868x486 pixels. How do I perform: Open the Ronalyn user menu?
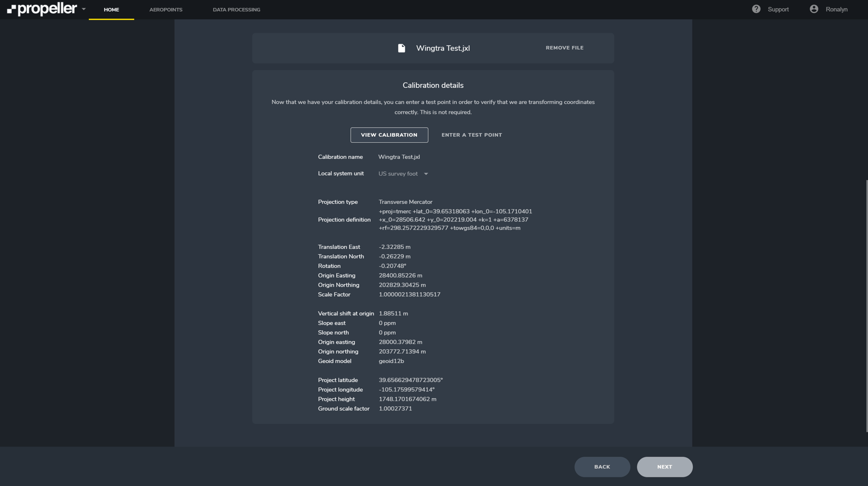tap(836, 10)
